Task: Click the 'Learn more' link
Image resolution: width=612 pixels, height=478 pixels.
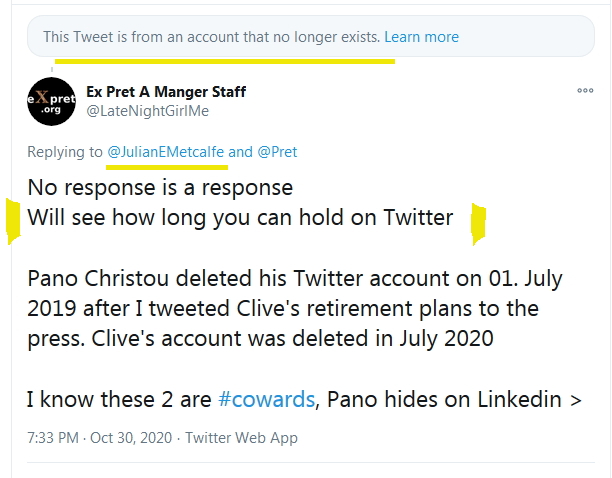Action: point(421,37)
